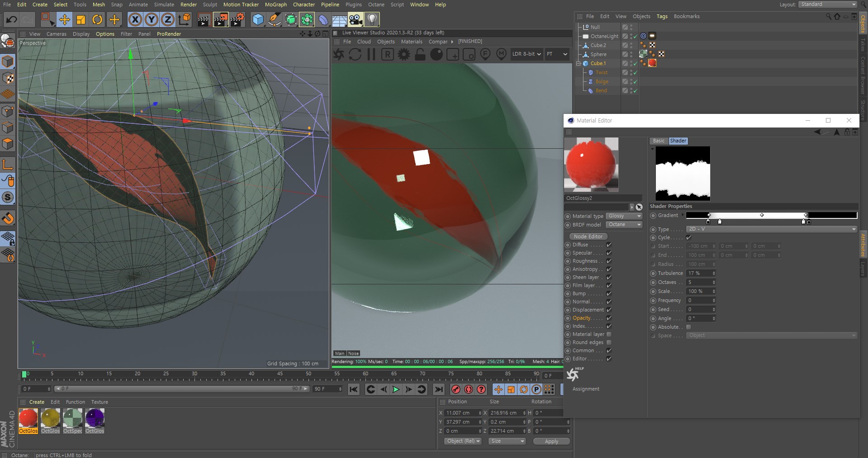The width and height of the screenshot is (868, 458).
Task: Toggle the Specular channel checkbox
Action: pos(609,253)
